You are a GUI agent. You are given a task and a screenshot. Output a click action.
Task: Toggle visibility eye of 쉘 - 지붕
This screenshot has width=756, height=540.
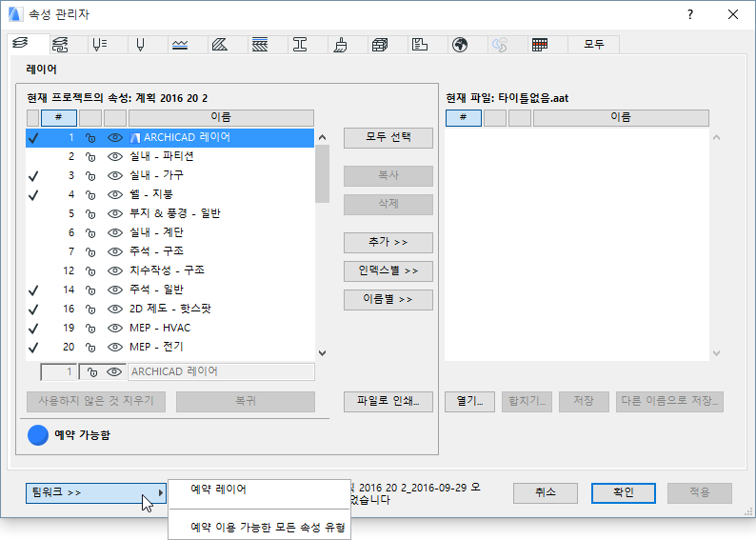pyautogui.click(x=115, y=195)
